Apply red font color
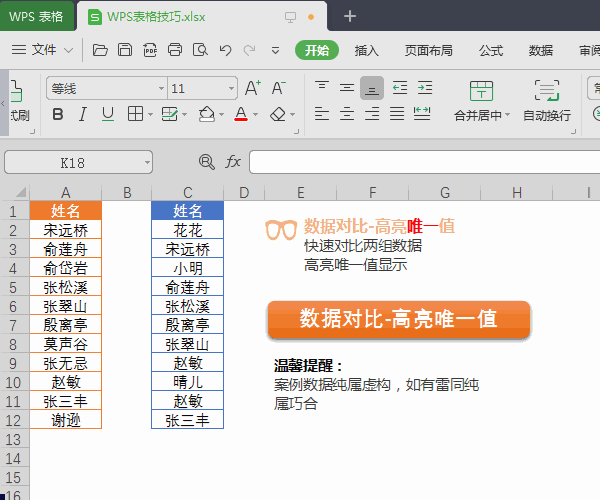 (x=241, y=114)
